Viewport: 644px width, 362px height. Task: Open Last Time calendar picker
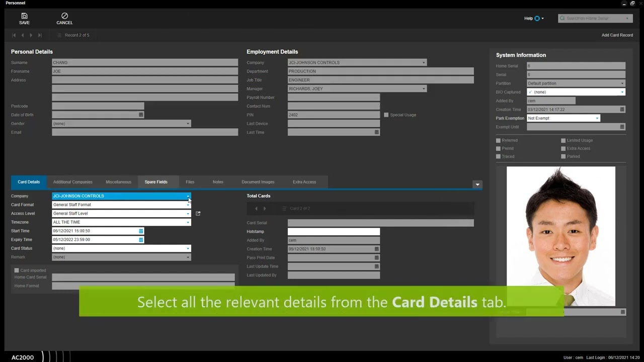(x=376, y=132)
